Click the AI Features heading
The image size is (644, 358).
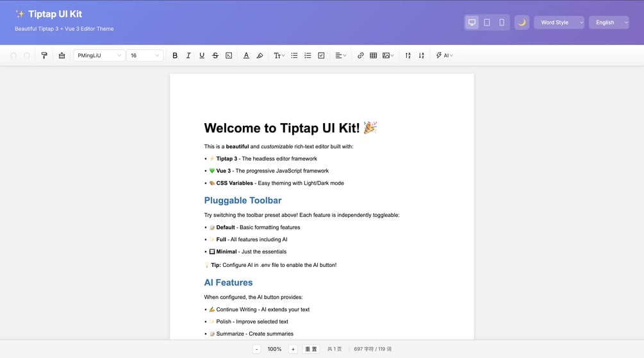(228, 282)
